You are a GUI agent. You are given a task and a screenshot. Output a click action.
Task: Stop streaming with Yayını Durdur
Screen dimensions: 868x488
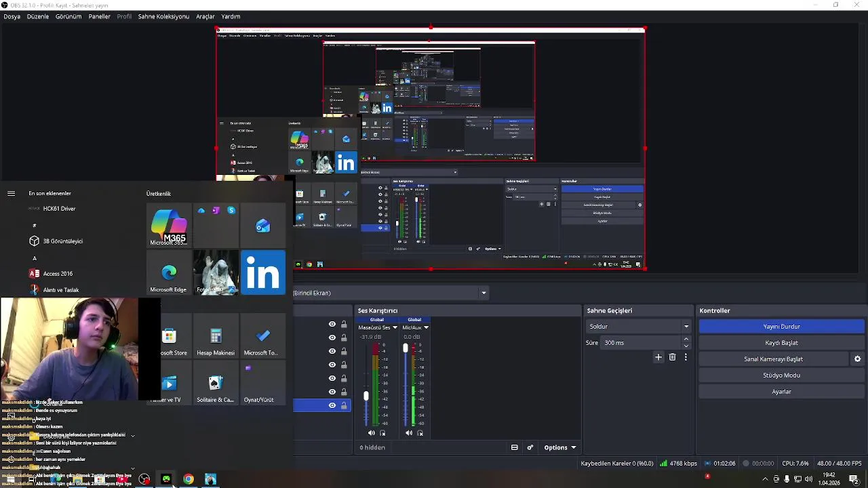781,327
